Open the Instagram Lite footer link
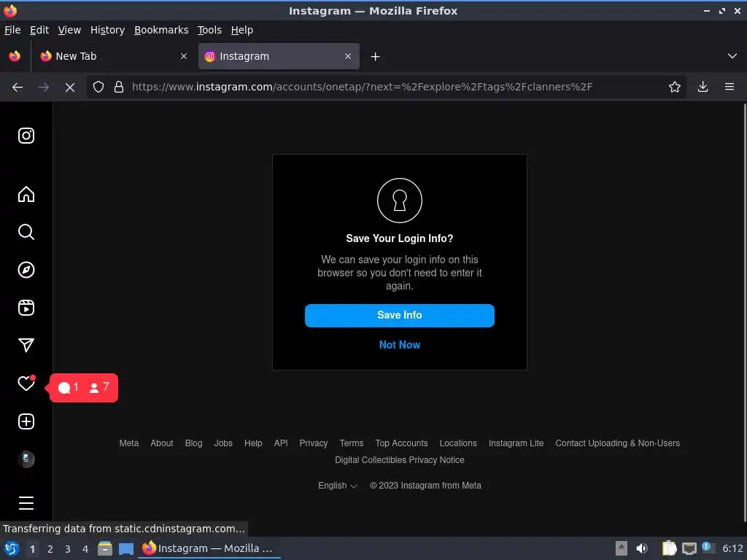 tap(516, 443)
